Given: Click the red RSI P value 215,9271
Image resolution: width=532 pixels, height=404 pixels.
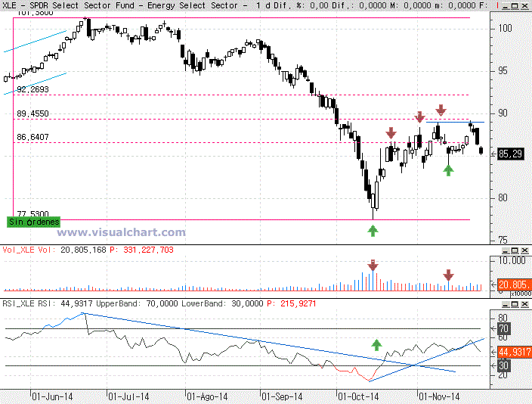Looking at the screenshot, I should point(298,303).
